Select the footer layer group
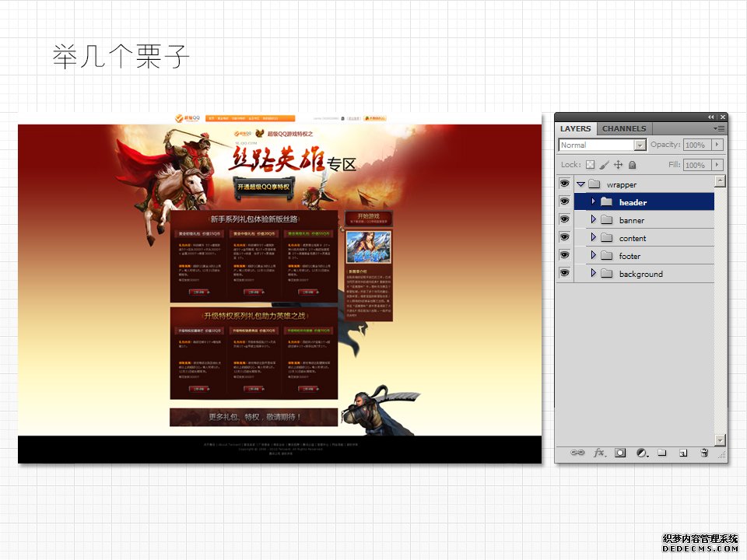747x560 pixels. pyautogui.click(x=644, y=256)
